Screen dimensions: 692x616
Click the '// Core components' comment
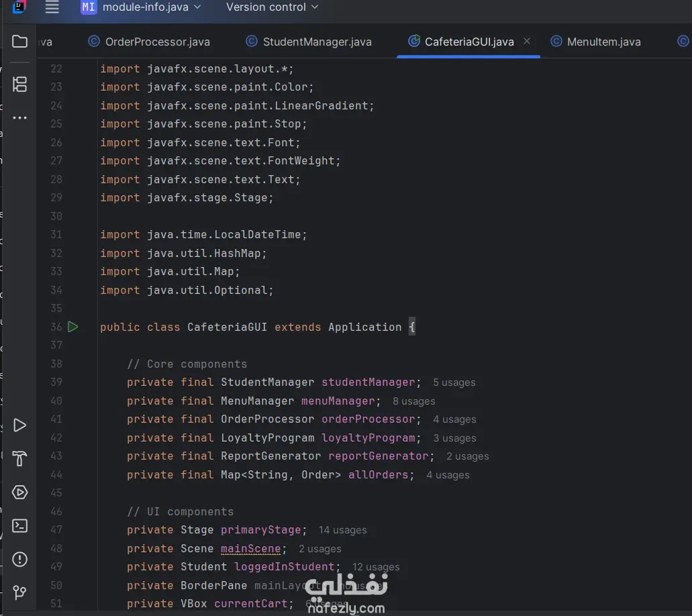(187, 364)
